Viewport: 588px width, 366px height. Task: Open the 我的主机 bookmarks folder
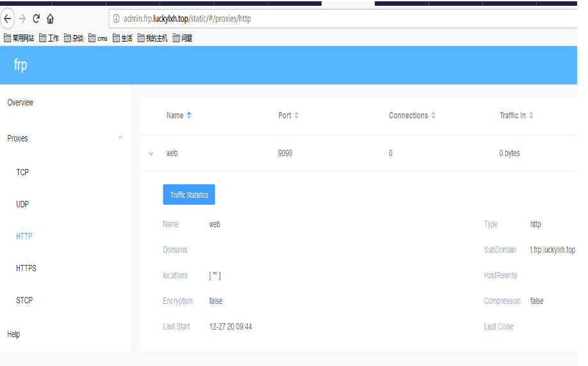tap(152, 38)
